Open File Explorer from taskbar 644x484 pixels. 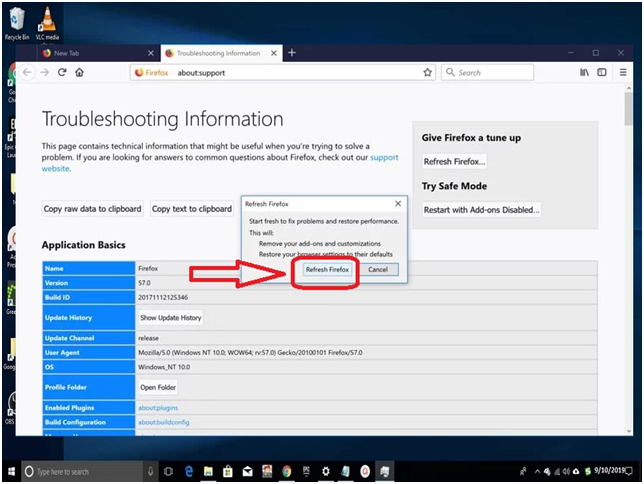(208, 472)
